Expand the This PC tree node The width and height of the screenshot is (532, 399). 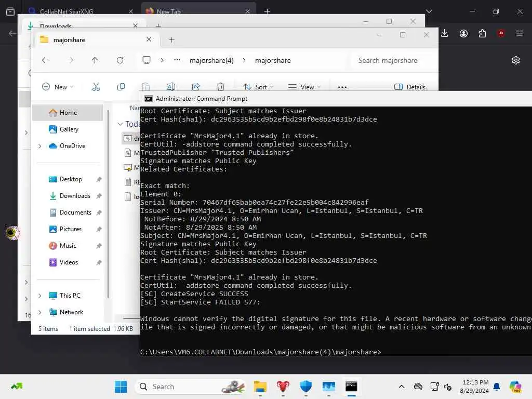39,296
